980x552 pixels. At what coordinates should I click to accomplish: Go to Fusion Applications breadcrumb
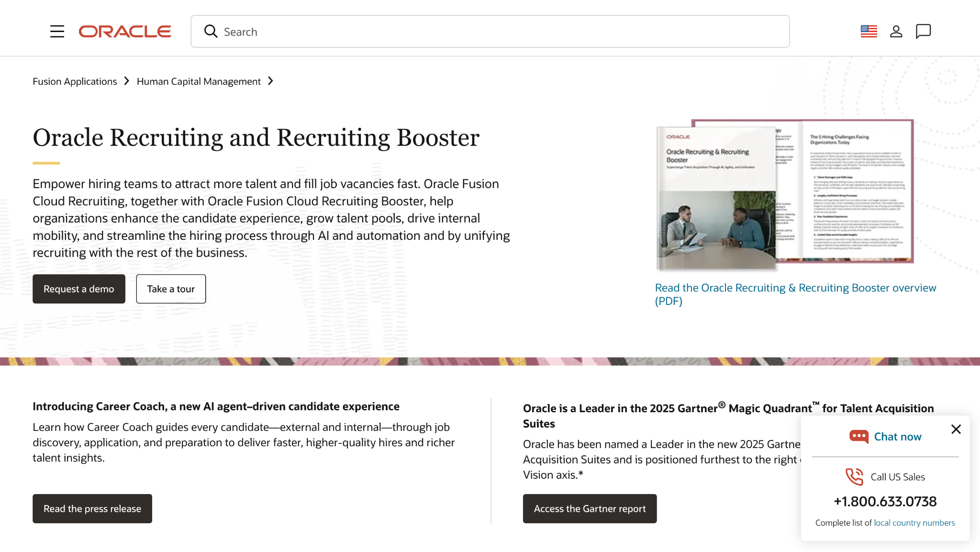pos(75,81)
